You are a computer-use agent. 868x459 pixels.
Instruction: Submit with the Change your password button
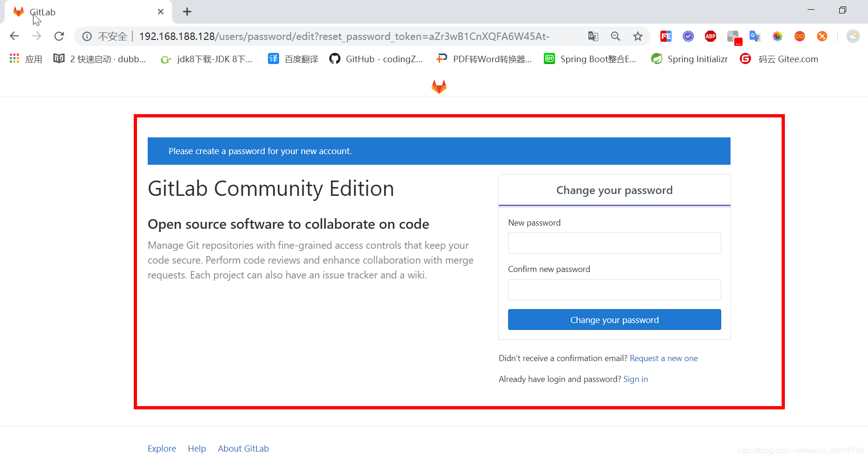614,320
